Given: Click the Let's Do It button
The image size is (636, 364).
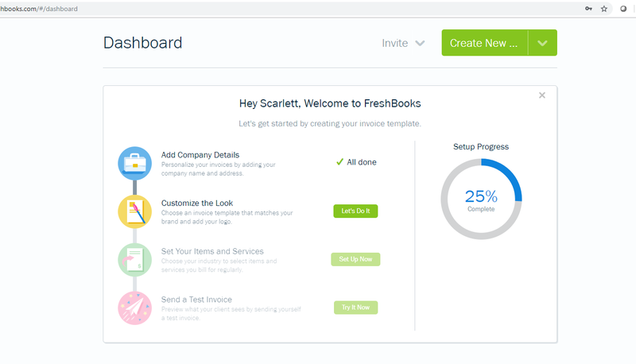Looking at the screenshot, I should coord(355,211).
